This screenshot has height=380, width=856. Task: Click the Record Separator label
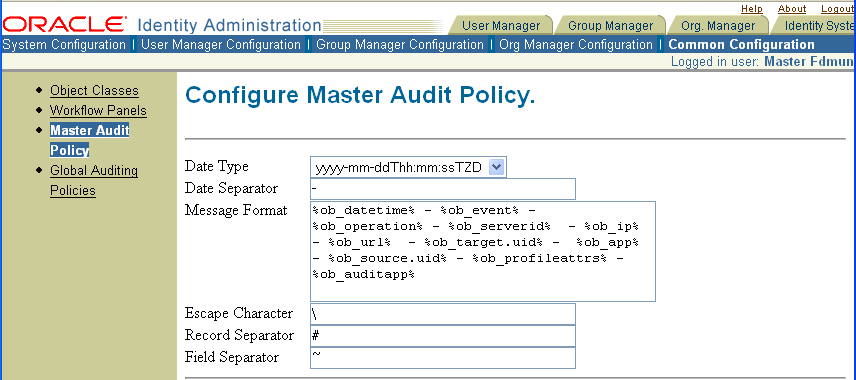tap(239, 335)
